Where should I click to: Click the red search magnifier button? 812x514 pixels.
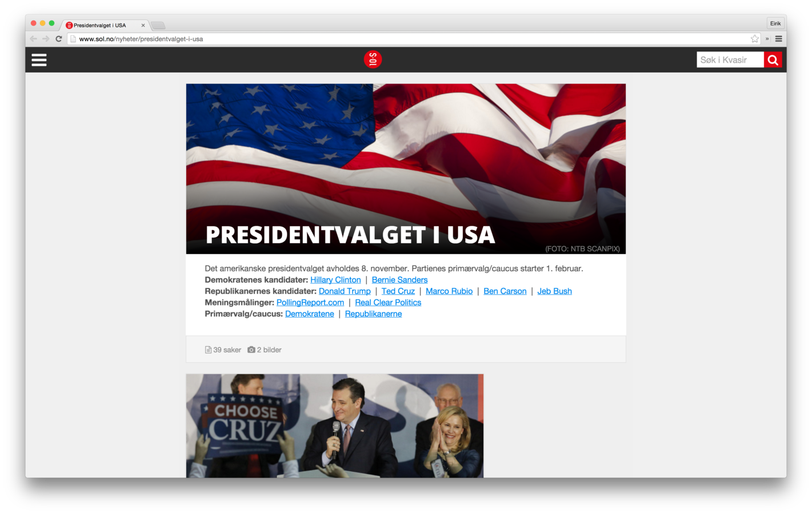pyautogui.click(x=773, y=60)
